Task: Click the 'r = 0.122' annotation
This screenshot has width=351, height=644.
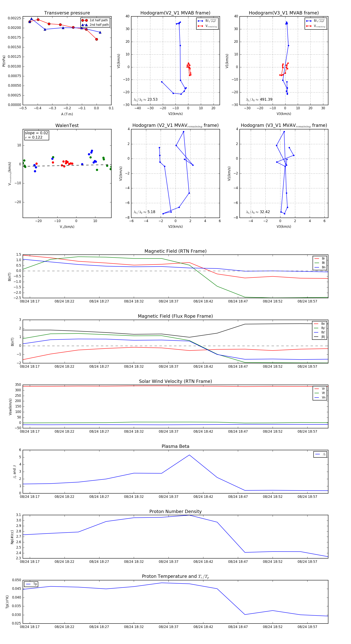Action: point(34,137)
